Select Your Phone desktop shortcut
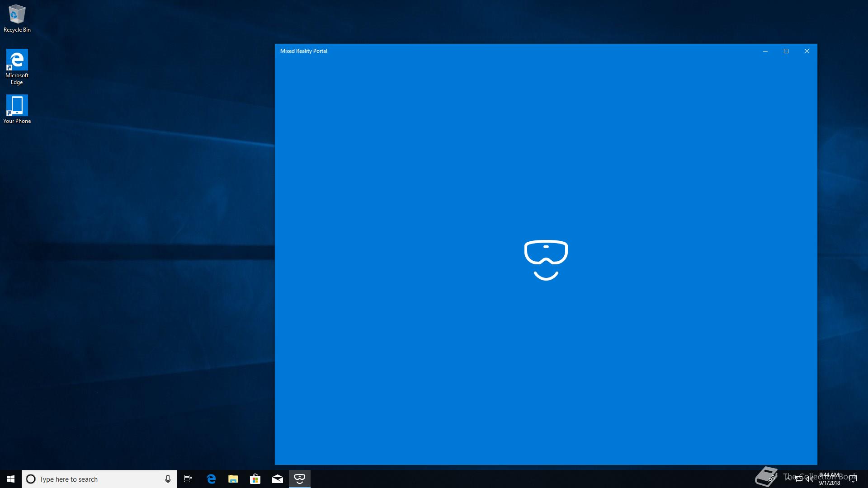This screenshot has width=868, height=488. pos(17,109)
